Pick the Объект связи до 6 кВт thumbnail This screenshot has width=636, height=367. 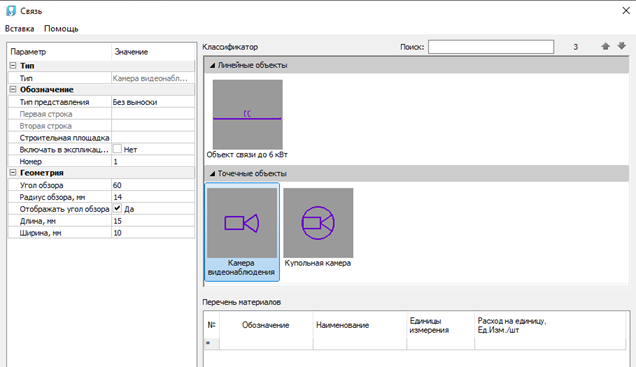click(x=247, y=114)
